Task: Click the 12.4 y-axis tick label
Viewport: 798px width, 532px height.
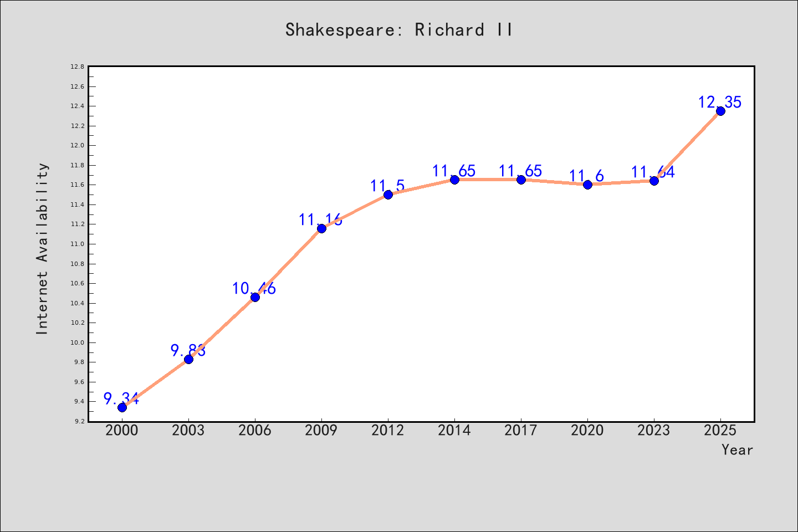Action: pos(77,106)
